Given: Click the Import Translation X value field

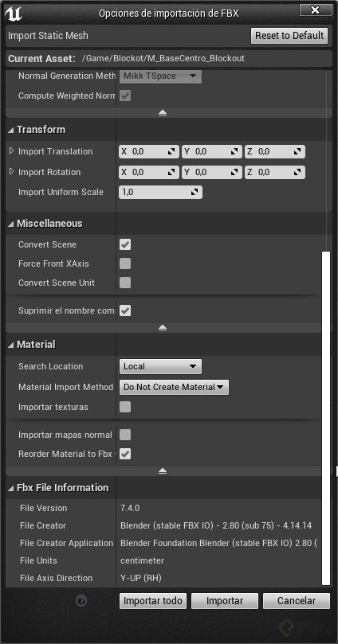Looking at the screenshot, I should click(149, 151).
